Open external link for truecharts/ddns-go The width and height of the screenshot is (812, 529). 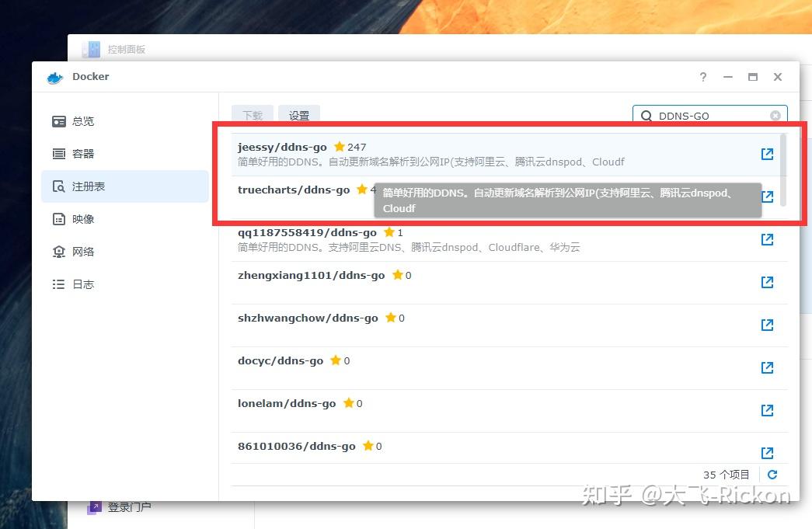click(767, 197)
